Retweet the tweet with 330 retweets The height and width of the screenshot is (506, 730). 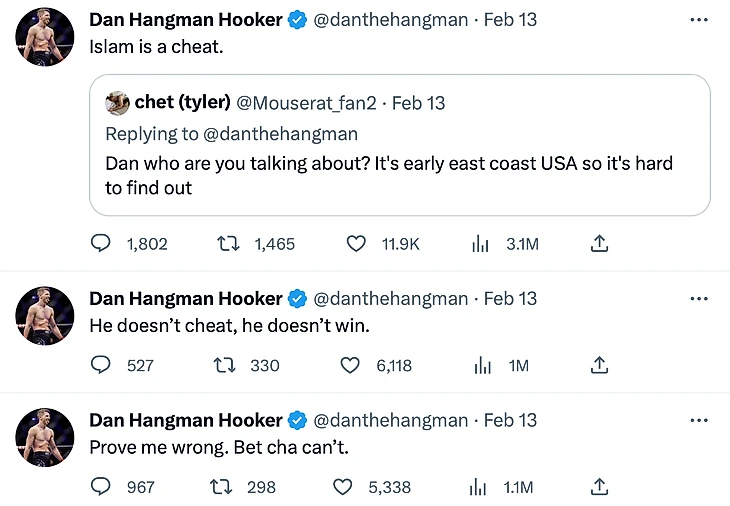point(224,365)
